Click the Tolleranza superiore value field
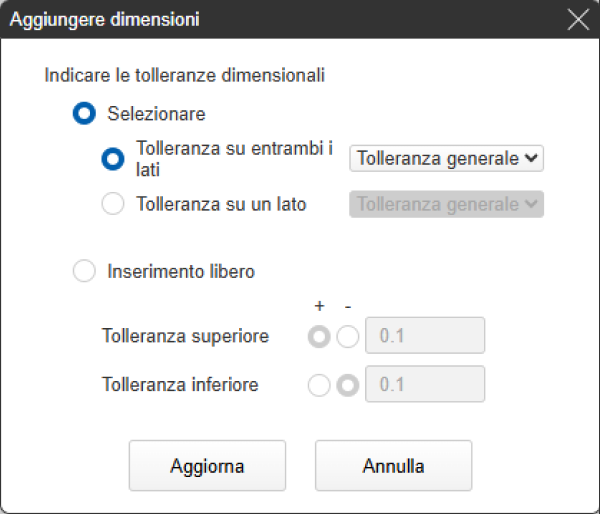Viewport: 600px width, 514px height. (426, 336)
